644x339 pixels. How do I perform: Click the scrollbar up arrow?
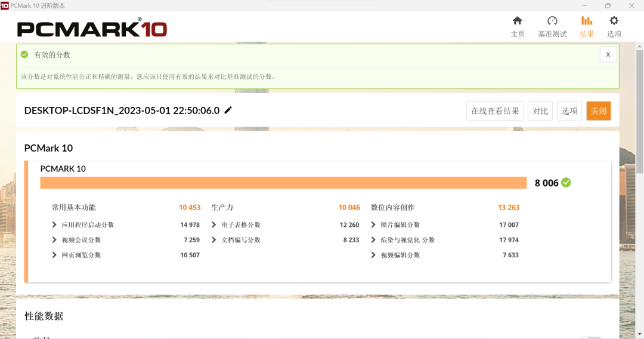(639, 47)
